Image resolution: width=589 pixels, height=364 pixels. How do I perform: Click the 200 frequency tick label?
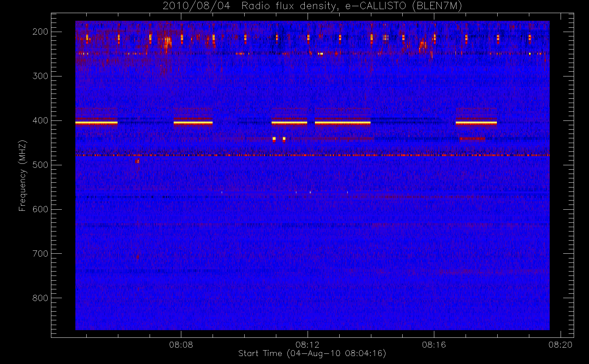[40, 32]
